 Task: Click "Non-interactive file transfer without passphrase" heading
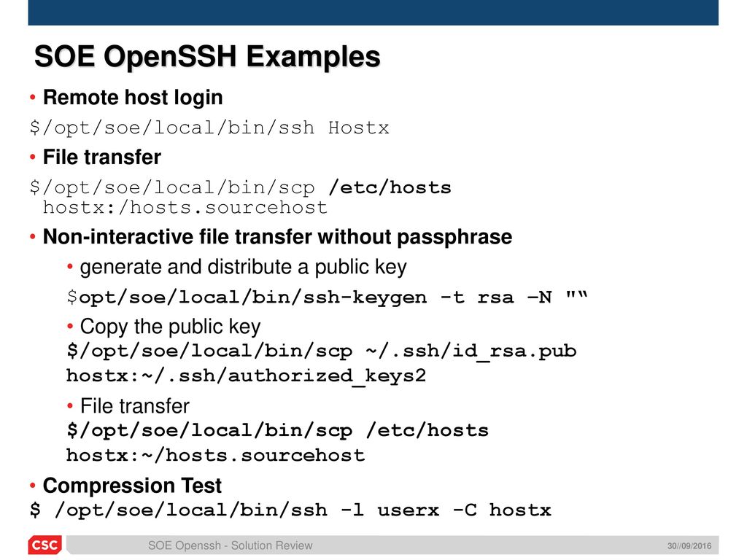point(277,237)
